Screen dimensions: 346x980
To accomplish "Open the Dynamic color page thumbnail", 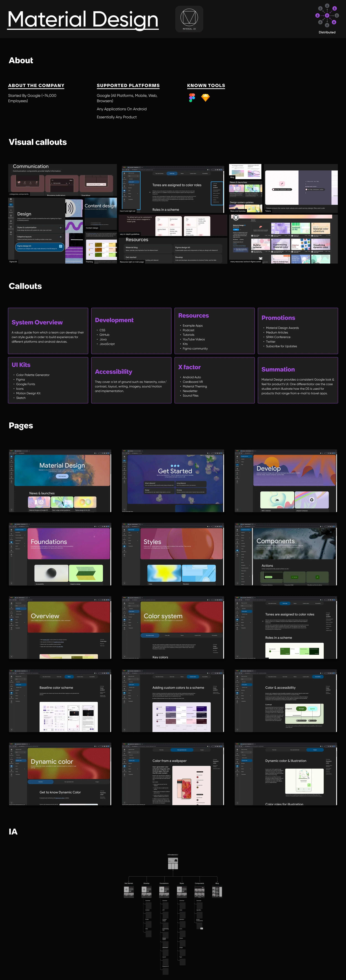I will 60,774.
